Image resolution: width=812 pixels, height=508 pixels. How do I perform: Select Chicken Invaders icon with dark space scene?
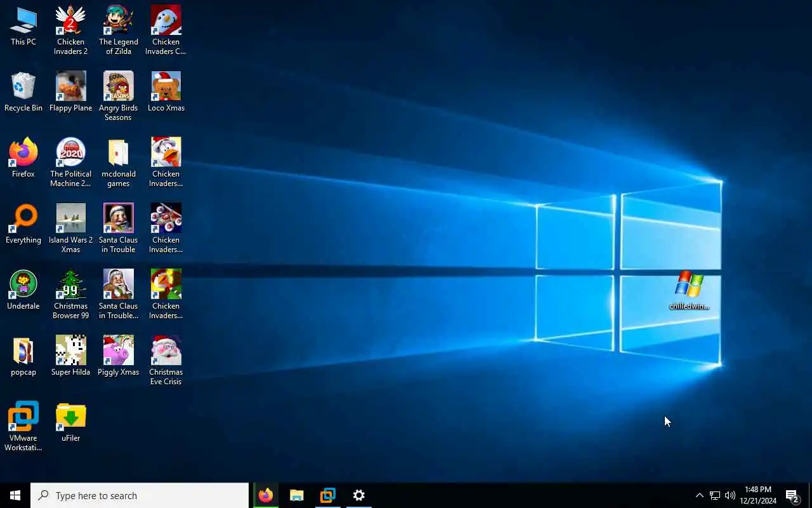[x=166, y=229]
